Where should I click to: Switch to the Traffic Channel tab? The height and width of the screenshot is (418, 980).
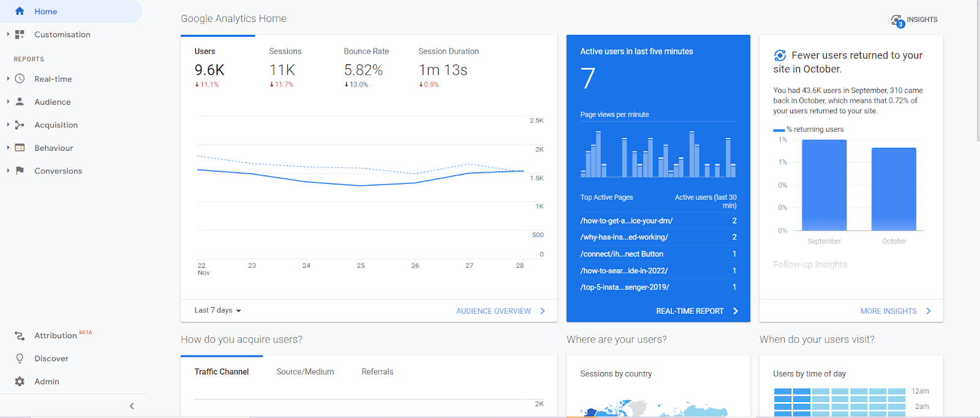coord(222,371)
